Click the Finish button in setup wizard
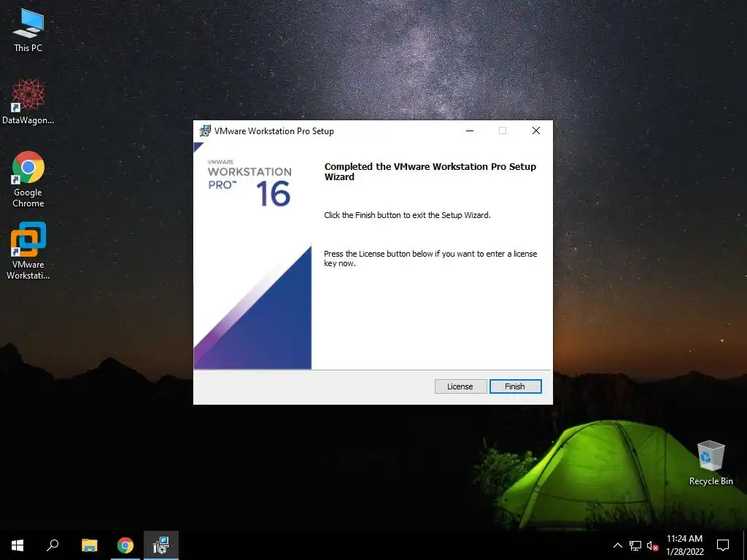Screen dimensions: 747x560 tap(515, 386)
